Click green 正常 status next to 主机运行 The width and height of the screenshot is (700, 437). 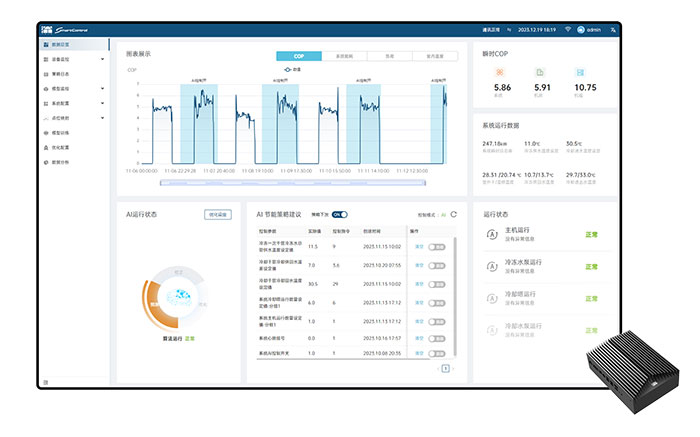pyautogui.click(x=592, y=235)
